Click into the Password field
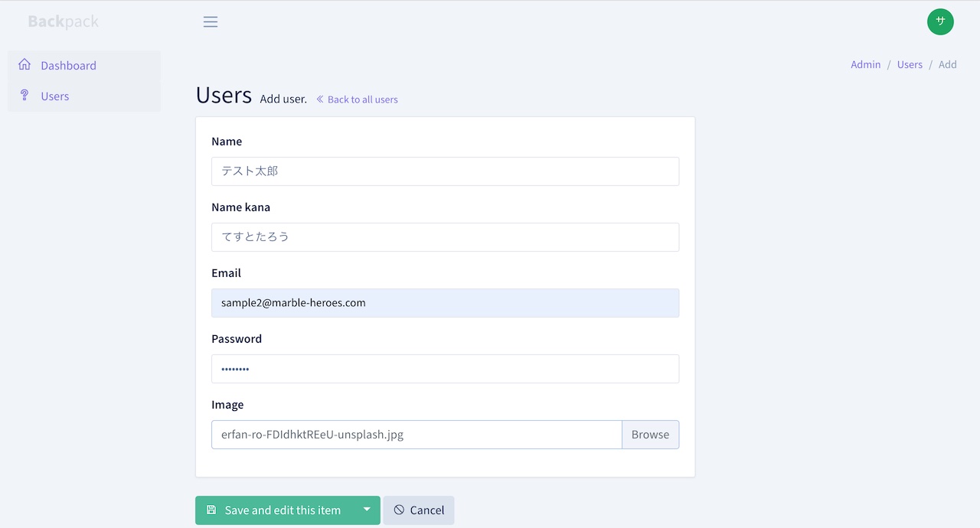980x528 pixels. pos(445,369)
